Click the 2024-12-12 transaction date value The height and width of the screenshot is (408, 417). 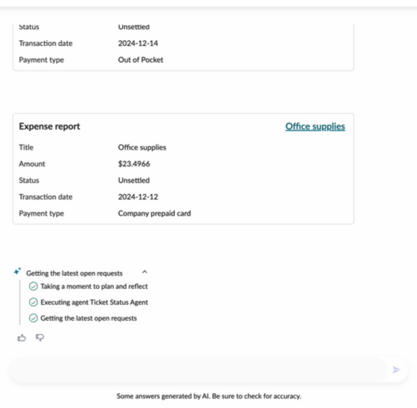(138, 197)
